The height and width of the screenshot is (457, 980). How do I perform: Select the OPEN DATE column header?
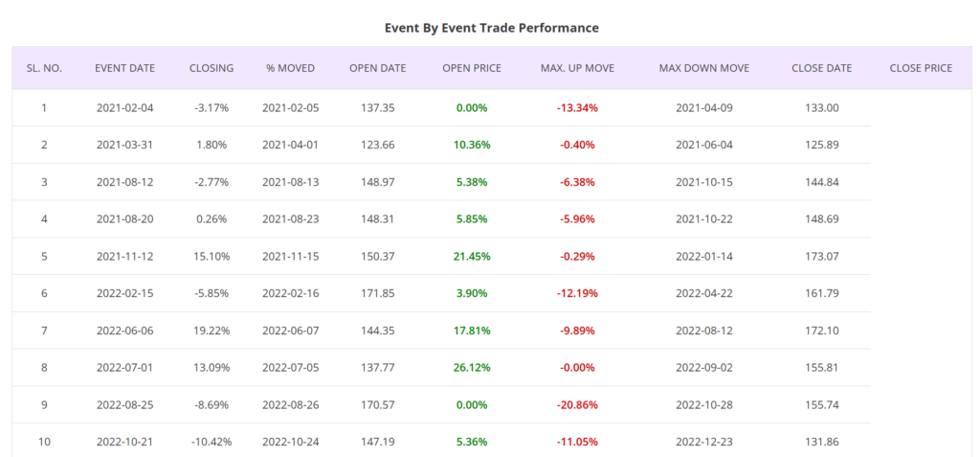[x=377, y=68]
